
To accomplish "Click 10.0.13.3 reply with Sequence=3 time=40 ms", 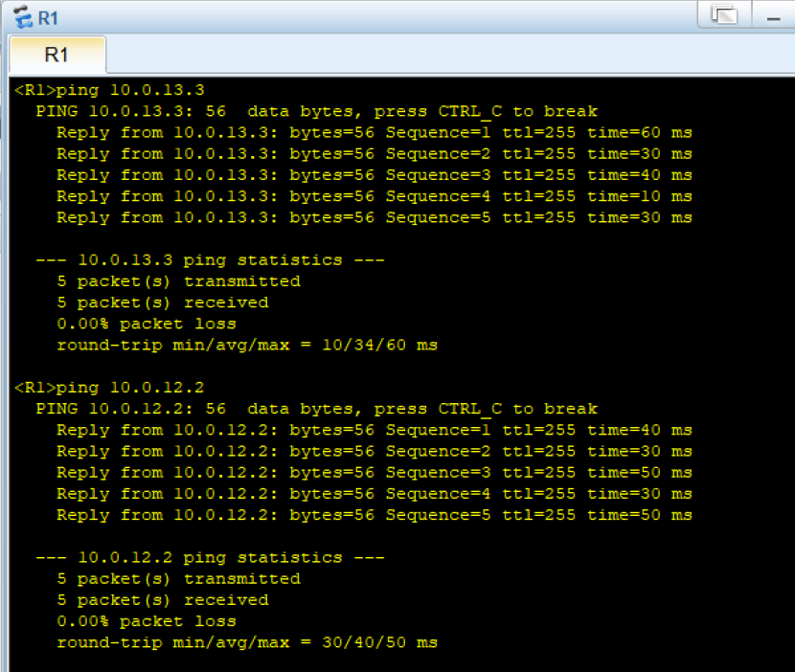I will pyautogui.click(x=375, y=175).
